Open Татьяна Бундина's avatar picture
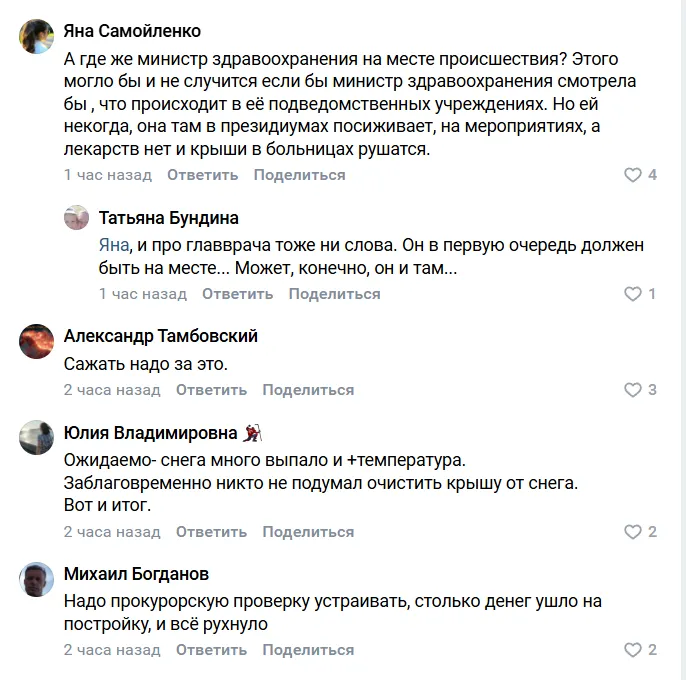686x680 pixels. click(x=77, y=218)
